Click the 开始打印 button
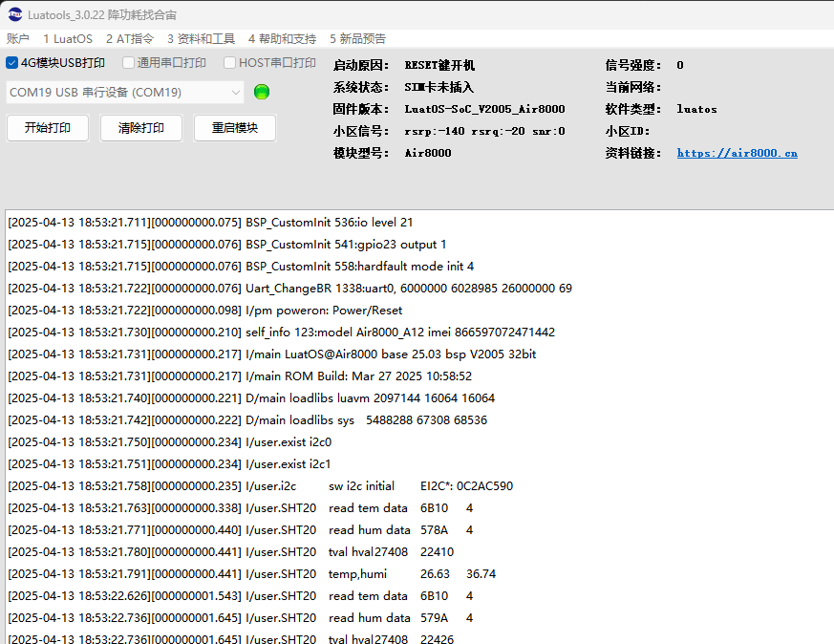 48,128
